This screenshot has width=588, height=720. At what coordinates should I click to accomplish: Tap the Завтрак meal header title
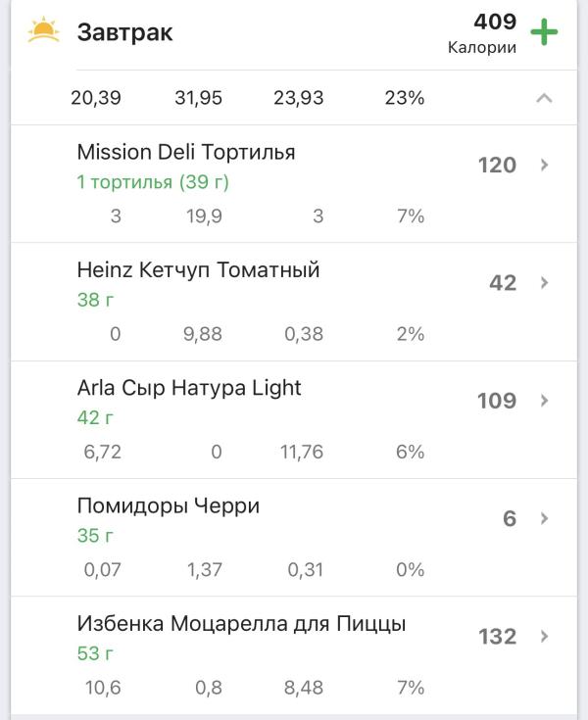click(125, 32)
